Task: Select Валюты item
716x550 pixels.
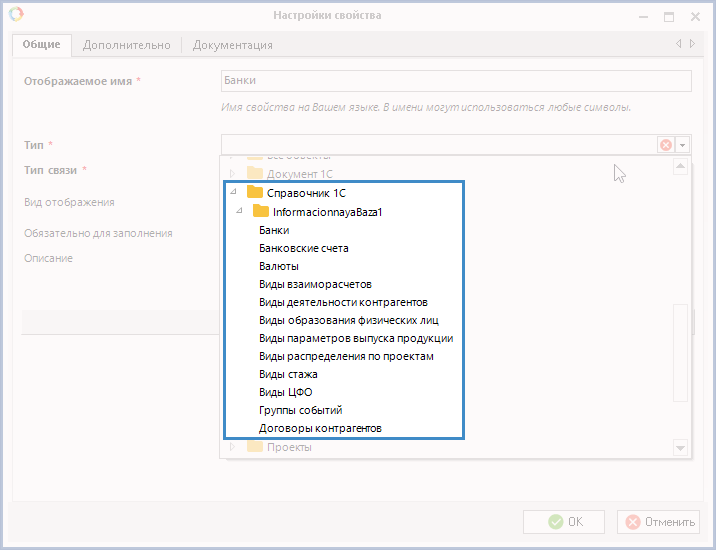Action: pos(279,266)
